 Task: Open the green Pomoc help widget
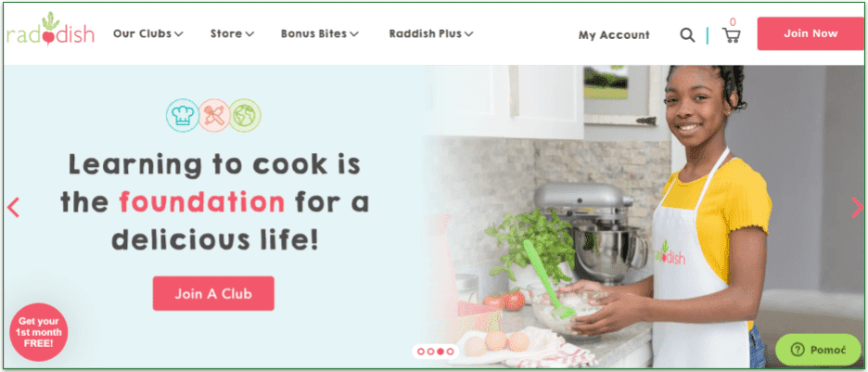tap(818, 350)
